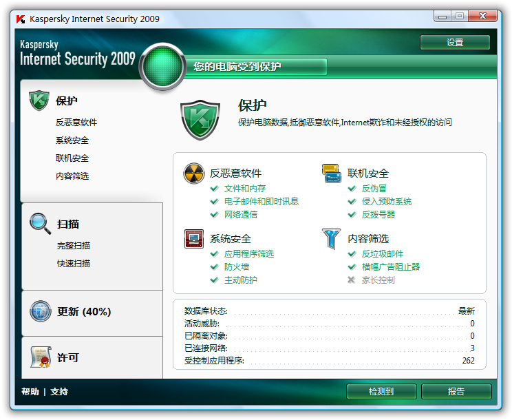
Task: Click the 系统安全 heading in main panel
Action: point(231,239)
